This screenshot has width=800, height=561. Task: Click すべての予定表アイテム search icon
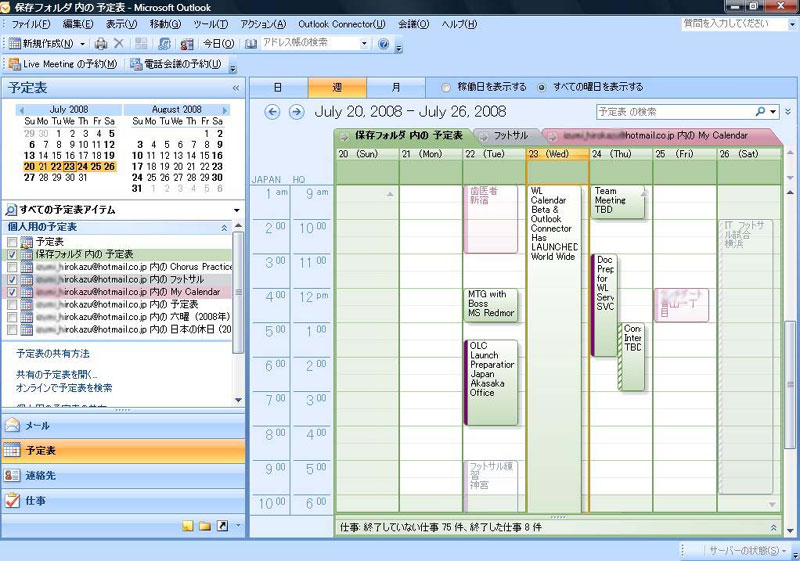click(x=11, y=210)
